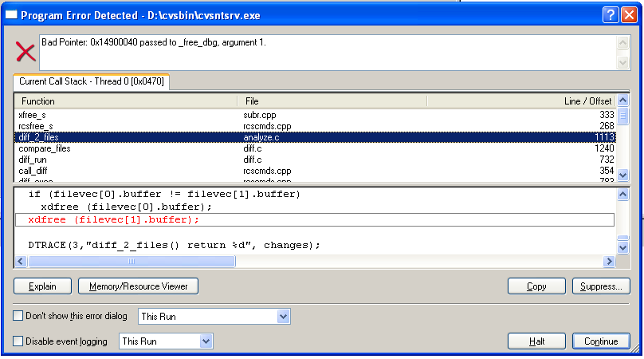Select the Current Call Stack tab
The width and height of the screenshot is (644, 359).
[91, 81]
